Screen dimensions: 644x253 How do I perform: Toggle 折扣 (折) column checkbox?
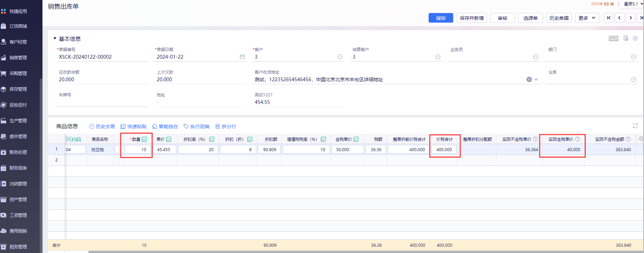(250, 139)
